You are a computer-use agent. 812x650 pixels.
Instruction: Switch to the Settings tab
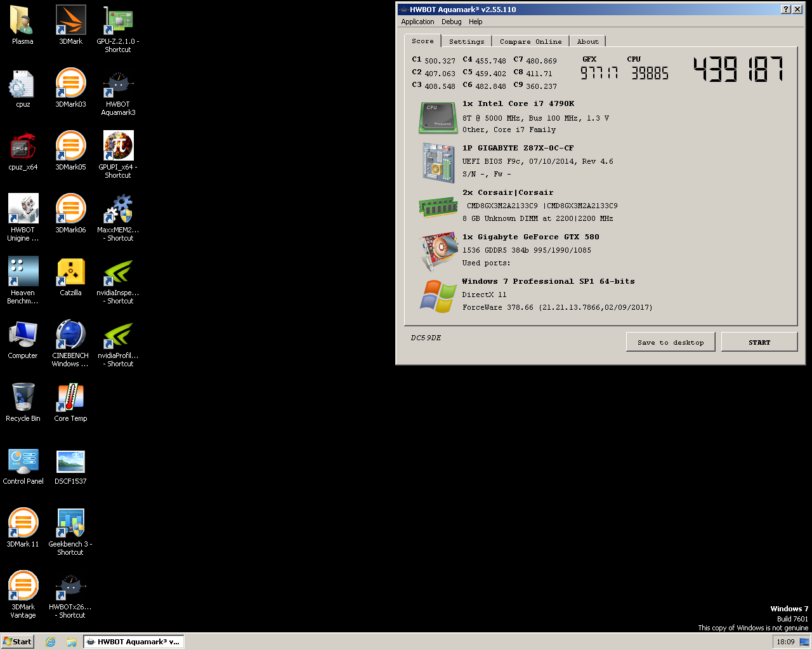tap(466, 41)
